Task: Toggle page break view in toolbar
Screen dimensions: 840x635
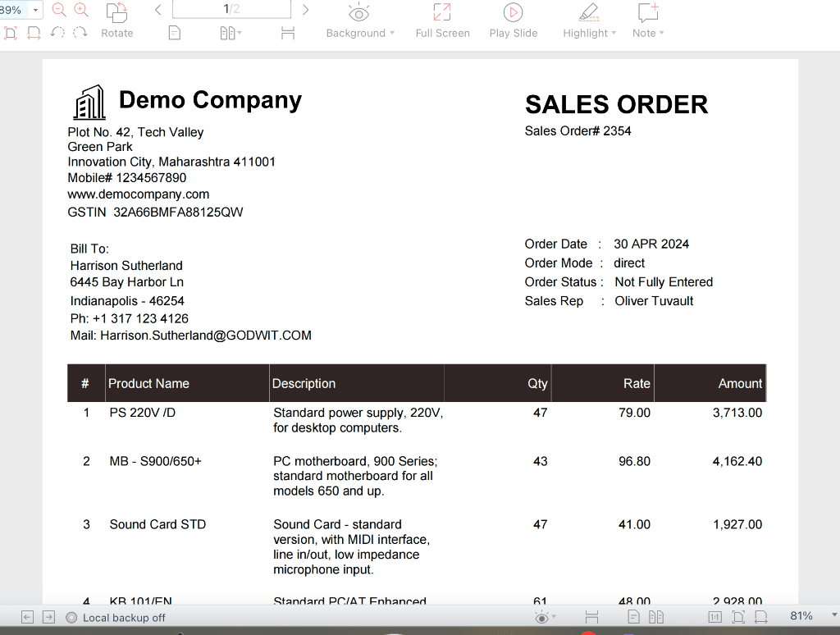Action: tap(288, 33)
